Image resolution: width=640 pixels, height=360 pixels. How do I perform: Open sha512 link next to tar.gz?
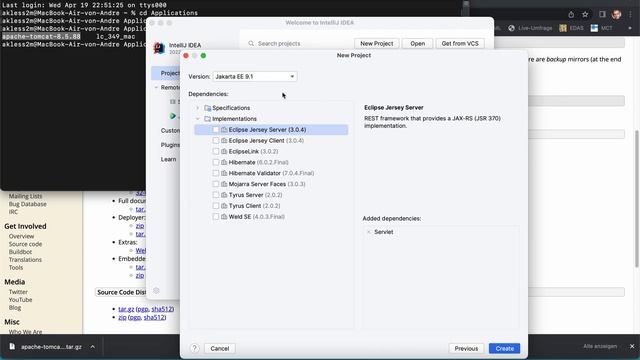[162, 309]
